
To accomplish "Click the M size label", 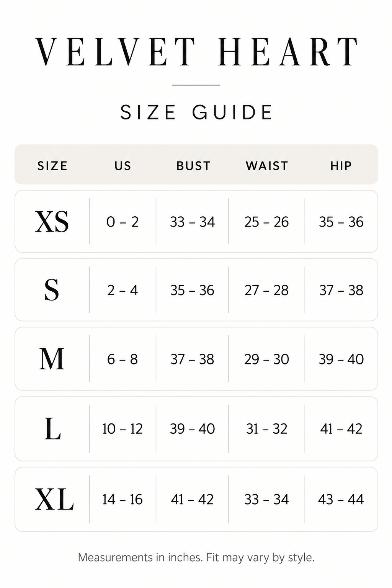I will click(52, 359).
